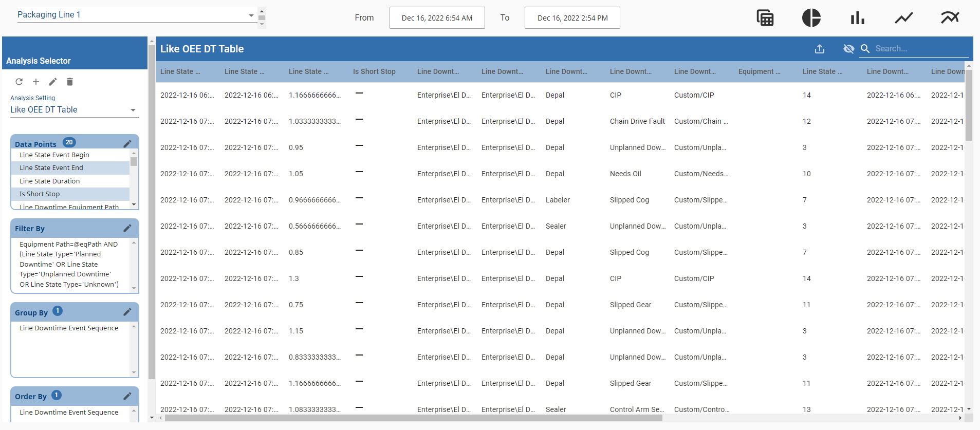Refresh the analysis settings list

click(19, 82)
